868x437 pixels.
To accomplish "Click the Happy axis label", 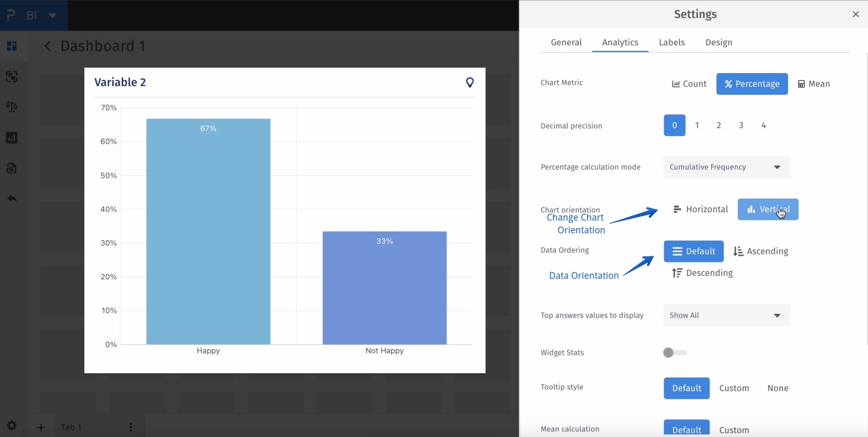I will pos(208,350).
